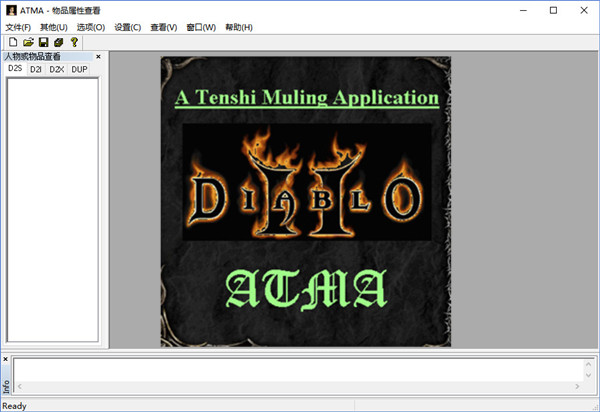Click the Save All stacked disks icon

pyautogui.click(x=58, y=42)
